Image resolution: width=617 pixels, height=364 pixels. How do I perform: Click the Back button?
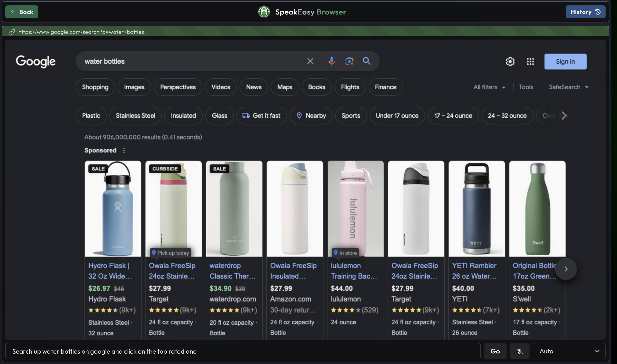click(x=22, y=12)
